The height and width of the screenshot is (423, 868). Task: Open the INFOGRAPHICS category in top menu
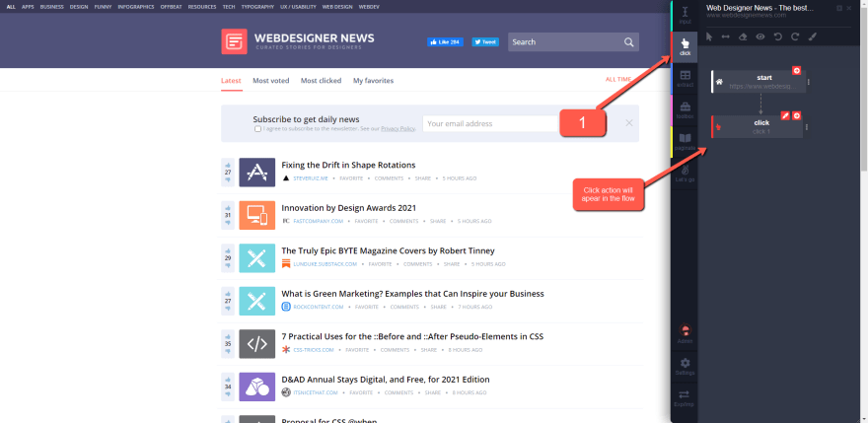point(136,7)
